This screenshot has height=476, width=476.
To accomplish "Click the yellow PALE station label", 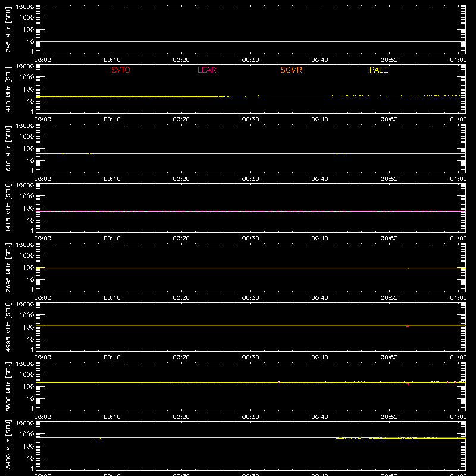I will pos(378,70).
